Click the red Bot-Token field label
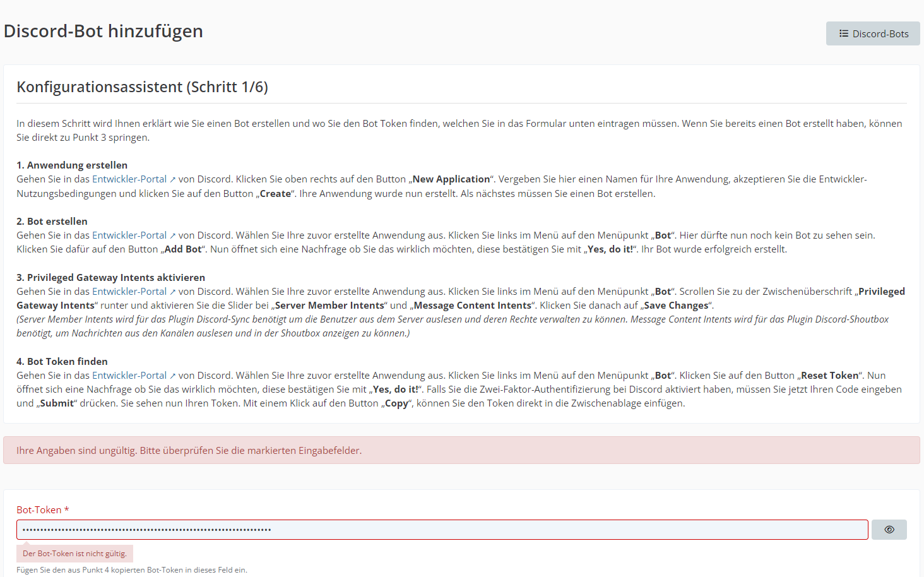Screen dimensions: 924x577 click(38, 510)
